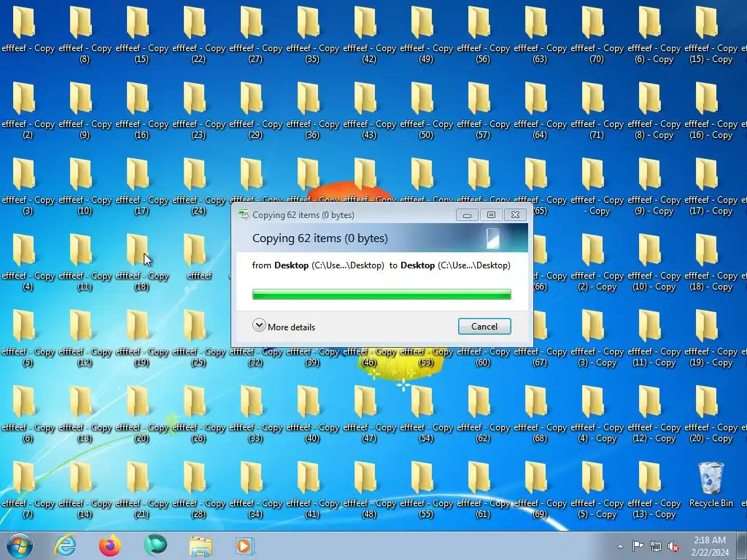Select folder 'effeef - Copy (11)'
The image size is (747, 560).
(x=85, y=262)
